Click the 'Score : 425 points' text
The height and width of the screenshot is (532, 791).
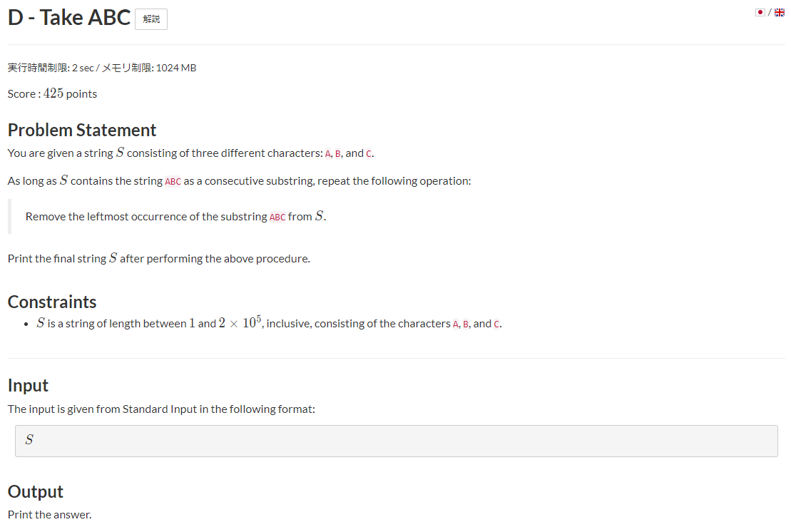click(53, 94)
